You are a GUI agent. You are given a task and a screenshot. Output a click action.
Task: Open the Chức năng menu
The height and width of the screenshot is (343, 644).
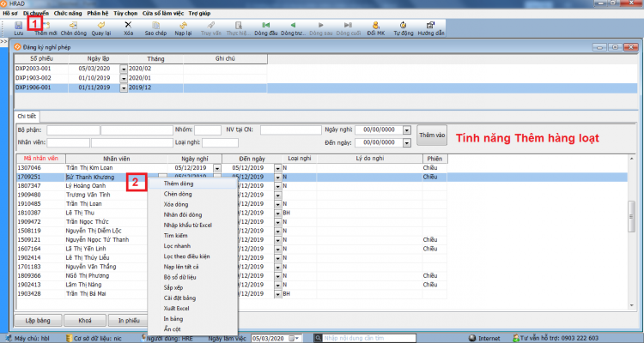coord(68,13)
